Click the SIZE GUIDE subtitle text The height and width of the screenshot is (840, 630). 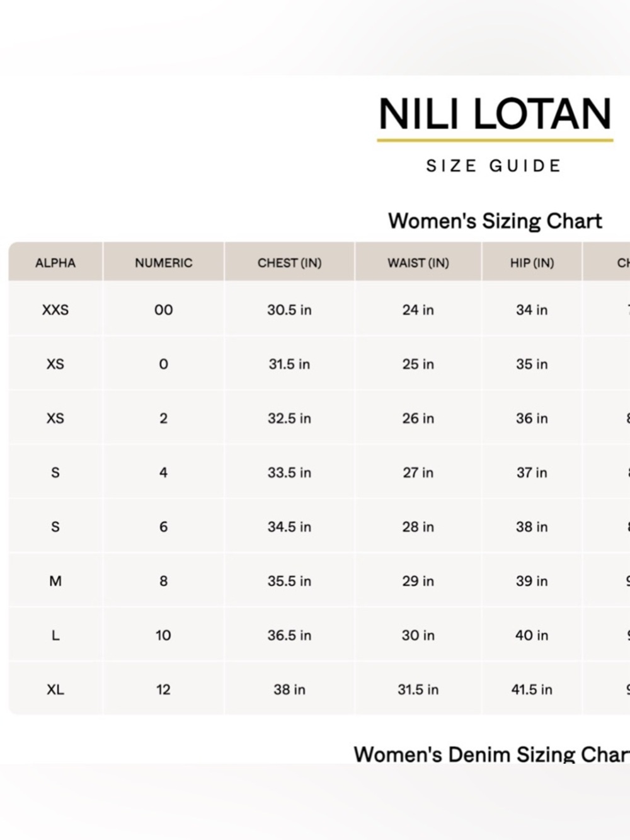(x=494, y=166)
